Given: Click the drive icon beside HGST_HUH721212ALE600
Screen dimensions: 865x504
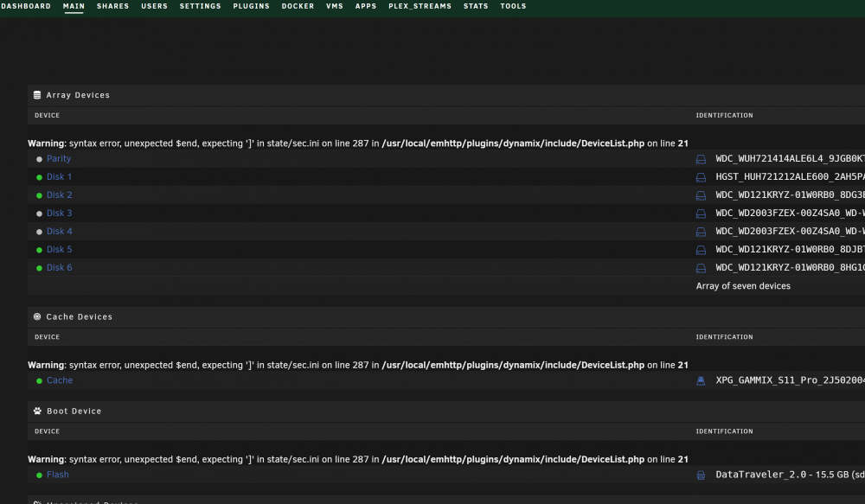Looking at the screenshot, I should (x=701, y=177).
